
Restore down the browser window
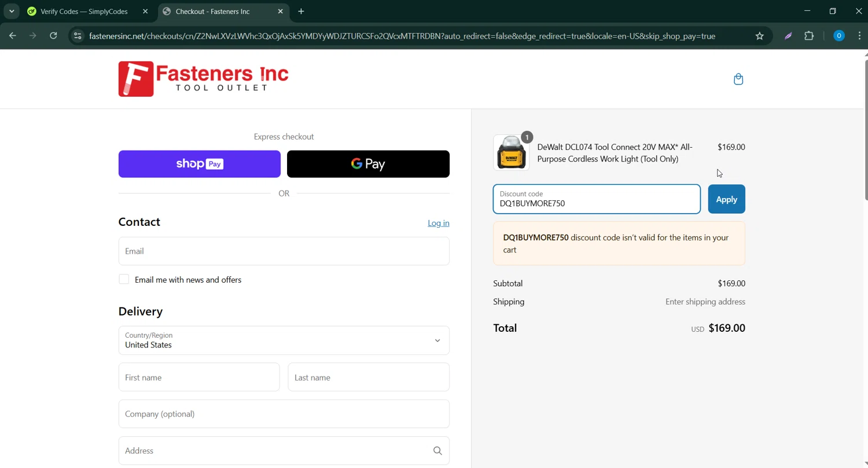[833, 11]
